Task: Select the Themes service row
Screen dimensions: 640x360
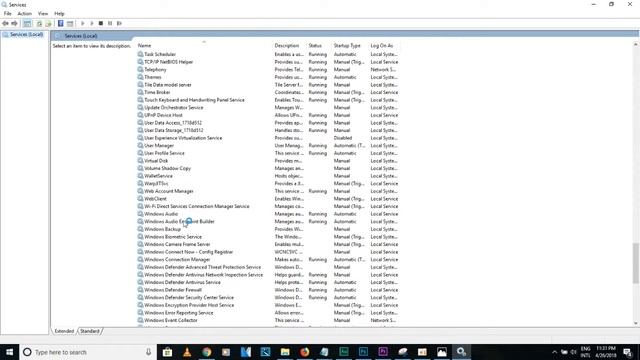Action: click(153, 77)
